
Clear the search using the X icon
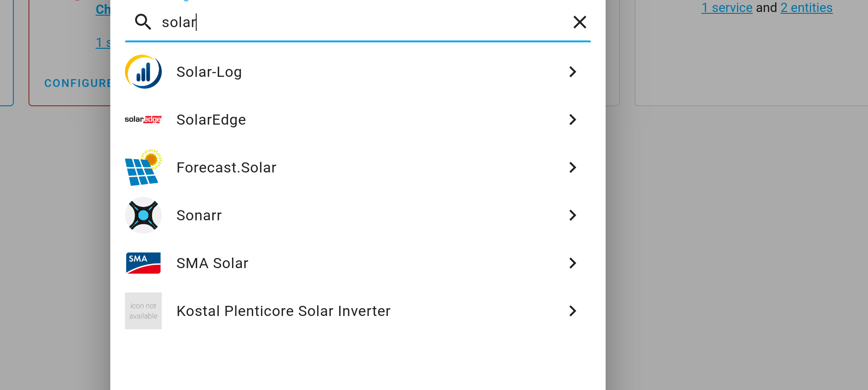pyautogui.click(x=579, y=22)
